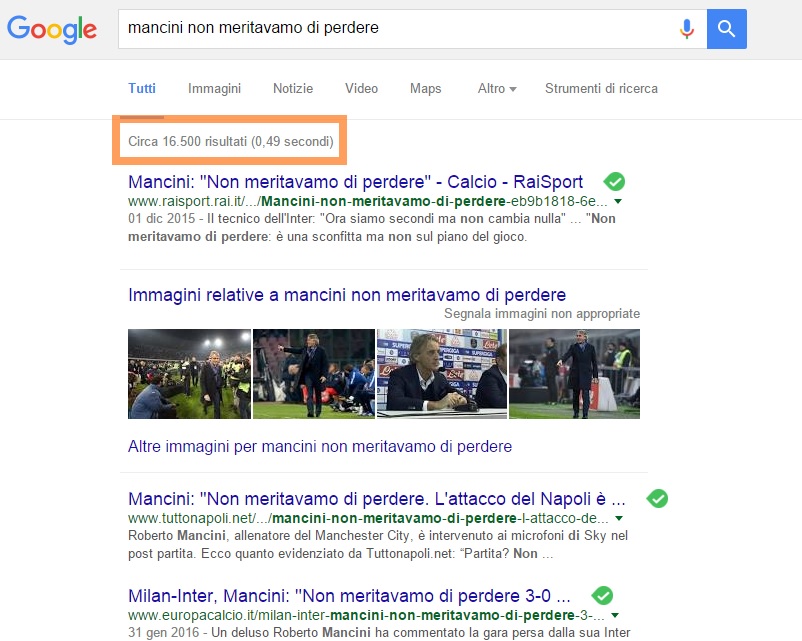Click the green checkmark next to the Europacalcio result

(x=601, y=594)
